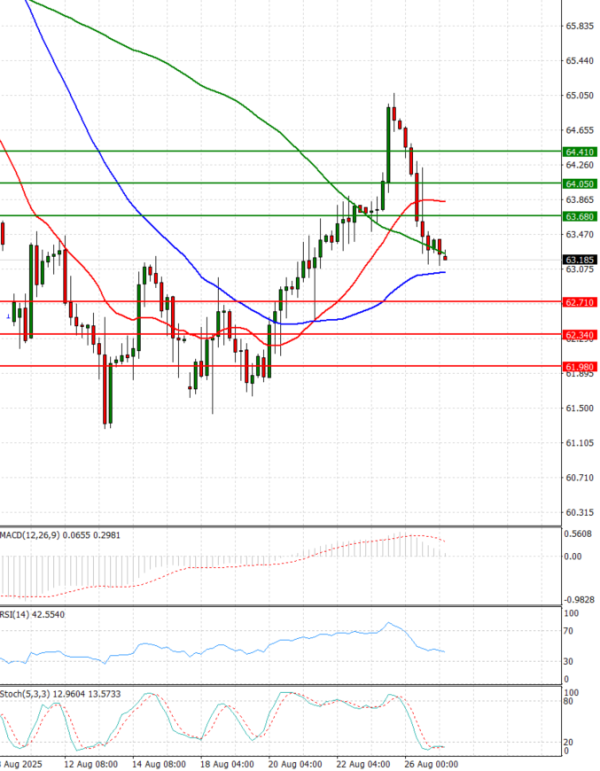Click the 18 Aug 04:00 time label
Viewport: 600px width, 771px height.
click(227, 765)
